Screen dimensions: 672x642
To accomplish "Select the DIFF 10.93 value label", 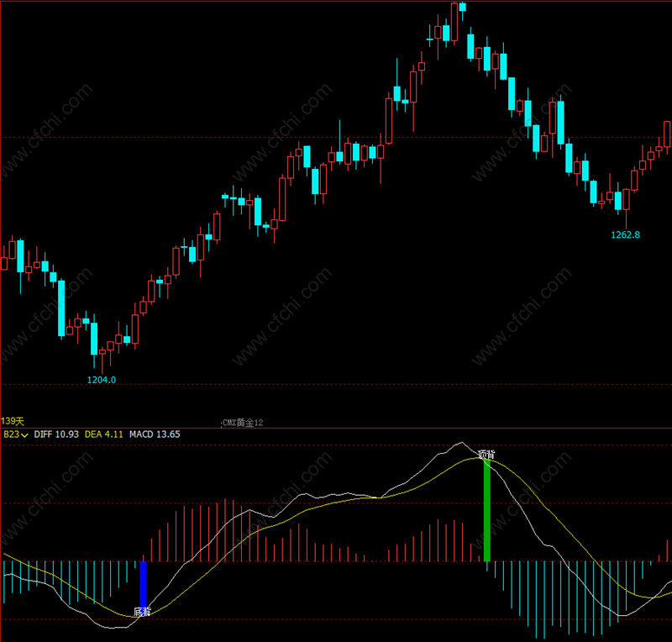I will (56, 434).
